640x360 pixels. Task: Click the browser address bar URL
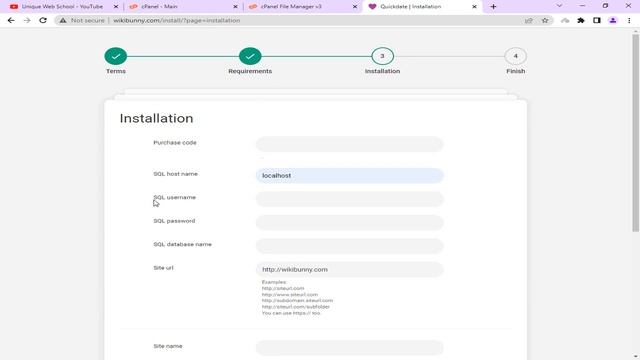click(177, 20)
